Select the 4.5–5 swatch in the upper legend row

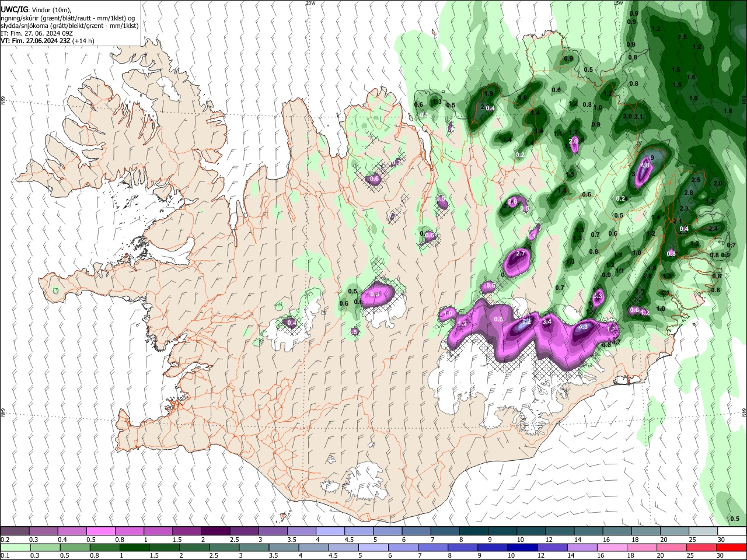358,531
